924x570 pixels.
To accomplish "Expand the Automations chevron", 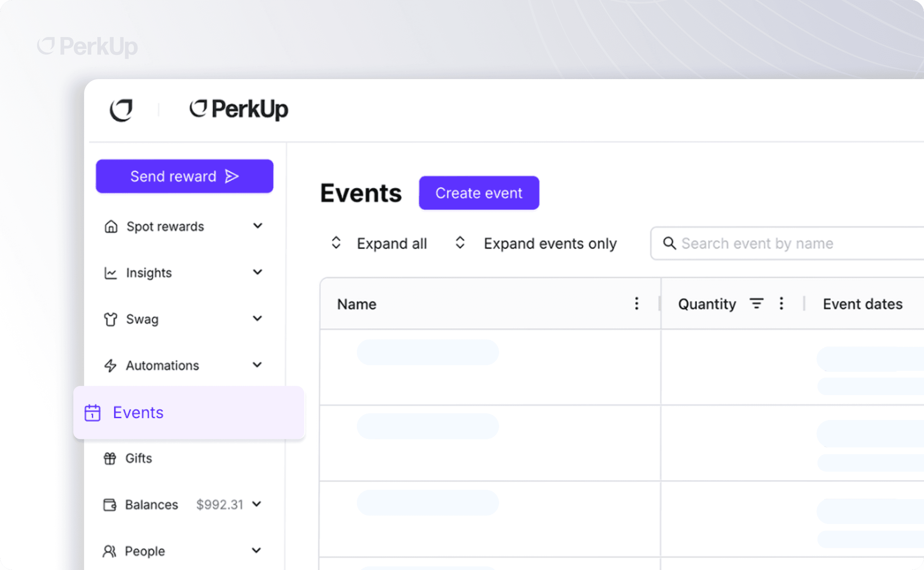I will point(258,365).
